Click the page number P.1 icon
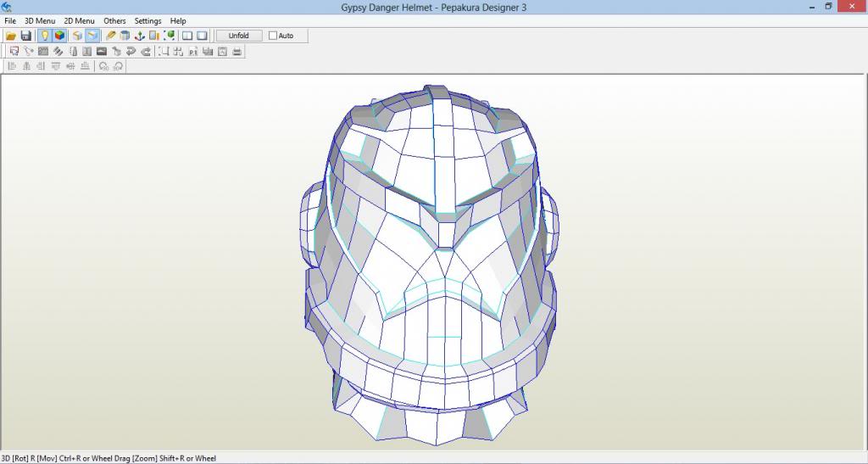Screen dimensions: 868x464 [192, 52]
